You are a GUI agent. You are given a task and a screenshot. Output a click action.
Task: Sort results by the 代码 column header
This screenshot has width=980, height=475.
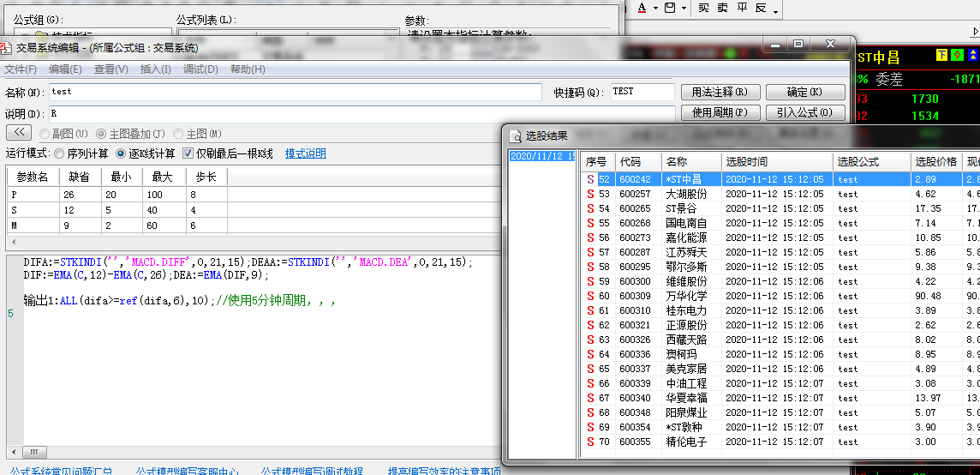click(637, 162)
